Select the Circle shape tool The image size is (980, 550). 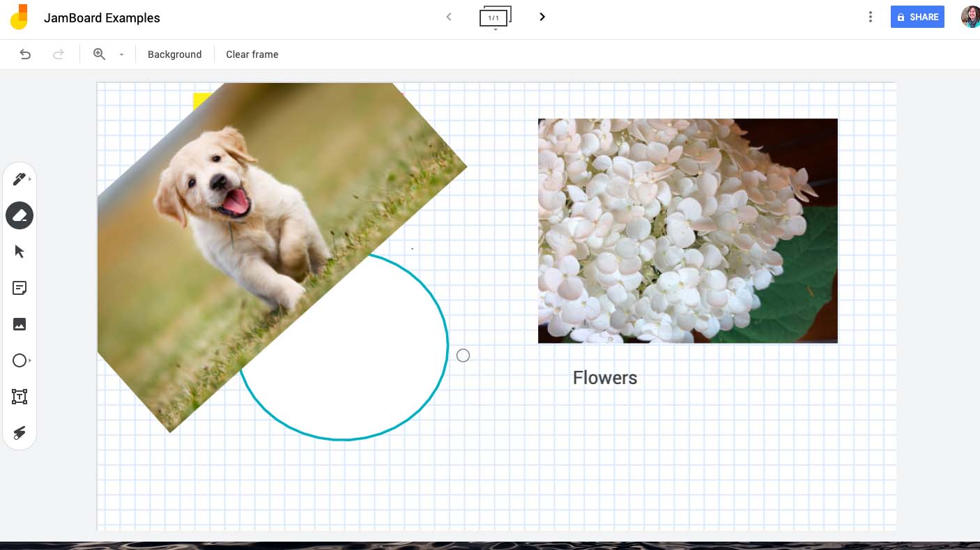(x=20, y=360)
